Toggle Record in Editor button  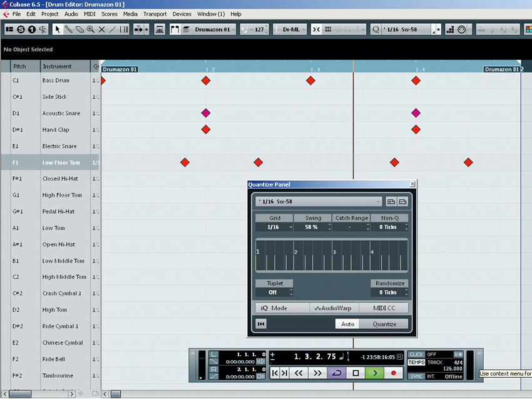pos(32,29)
